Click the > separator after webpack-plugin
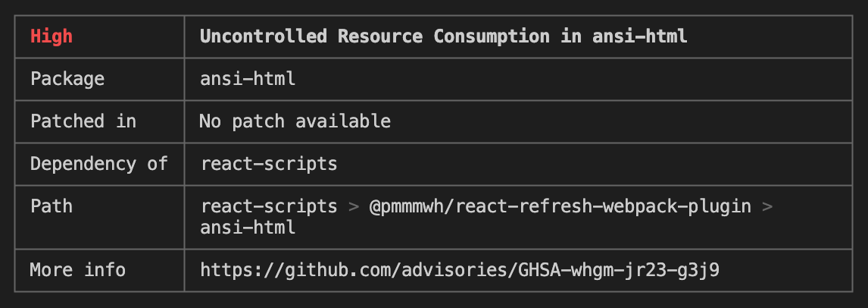 coord(767,206)
